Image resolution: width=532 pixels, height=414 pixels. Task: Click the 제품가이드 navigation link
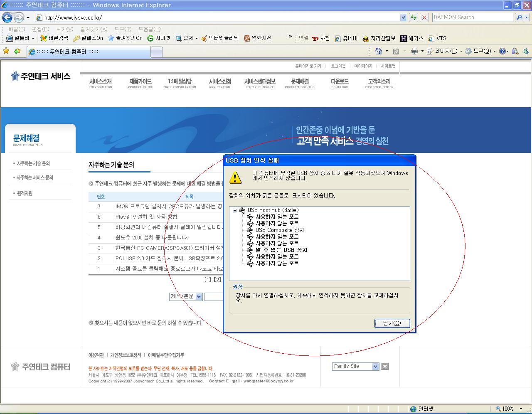tap(140, 83)
